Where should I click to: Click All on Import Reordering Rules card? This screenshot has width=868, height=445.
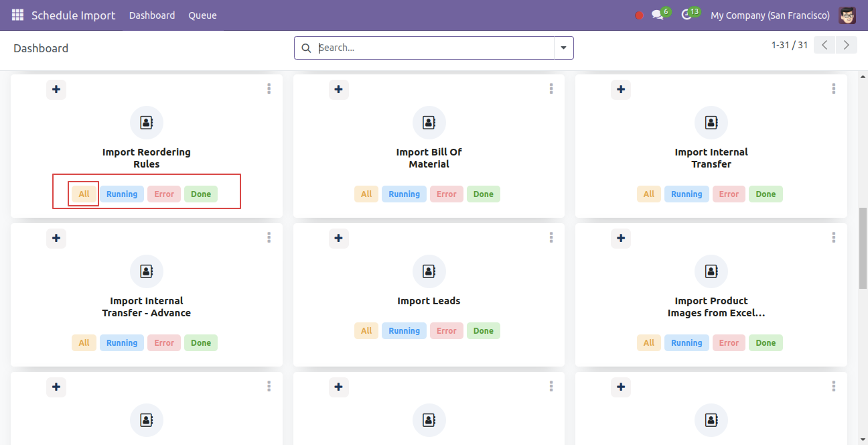click(84, 194)
